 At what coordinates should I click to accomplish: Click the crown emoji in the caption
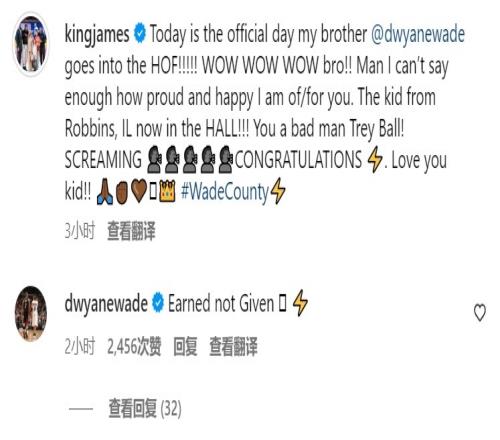(167, 191)
